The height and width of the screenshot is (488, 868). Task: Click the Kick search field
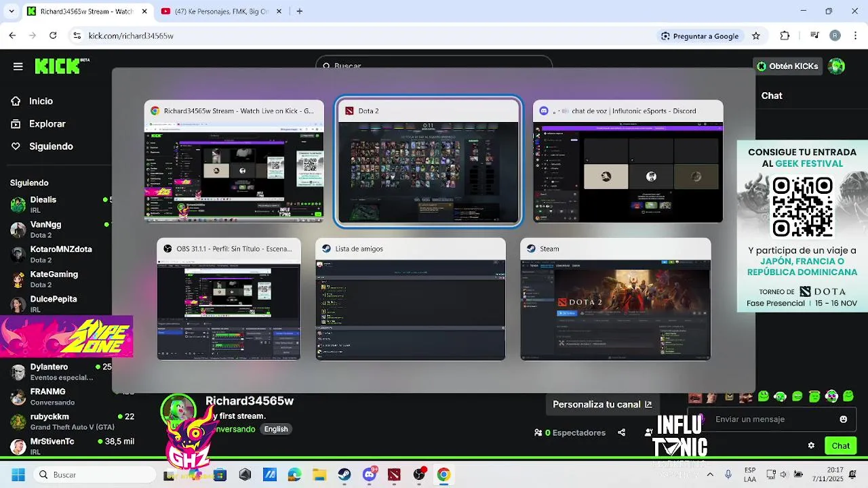(x=434, y=66)
